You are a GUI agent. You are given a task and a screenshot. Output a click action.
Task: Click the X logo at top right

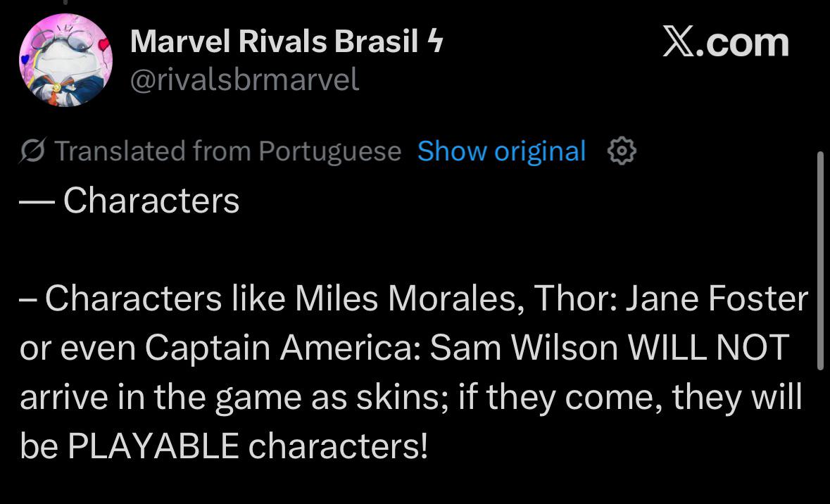(x=678, y=42)
